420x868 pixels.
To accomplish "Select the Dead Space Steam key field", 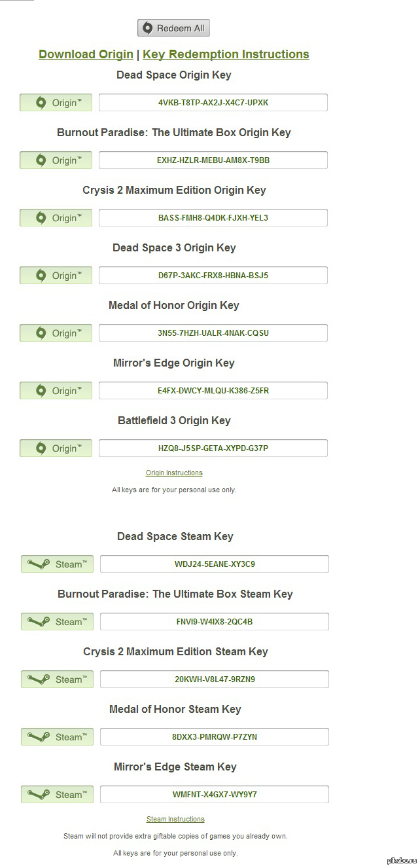I will coord(215,564).
